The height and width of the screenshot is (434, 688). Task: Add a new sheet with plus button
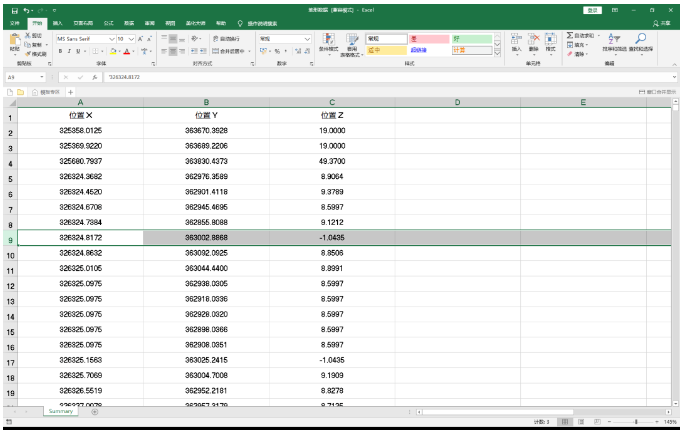[94, 412]
